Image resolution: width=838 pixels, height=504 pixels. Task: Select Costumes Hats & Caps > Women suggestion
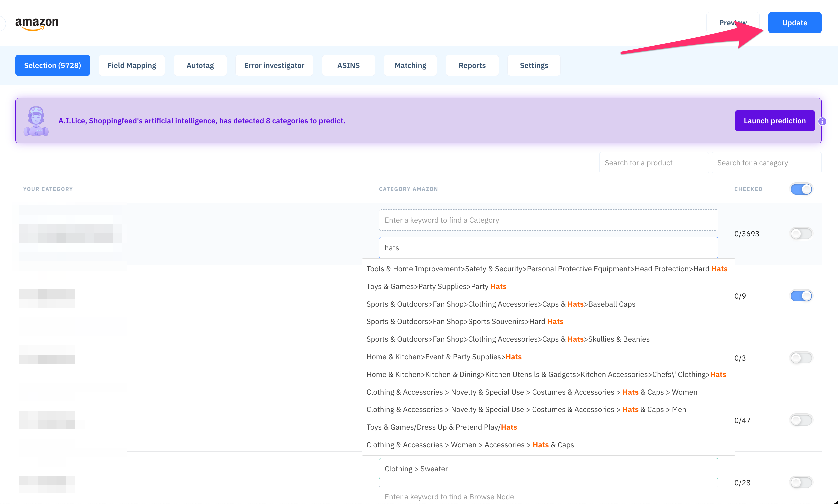click(x=548, y=392)
